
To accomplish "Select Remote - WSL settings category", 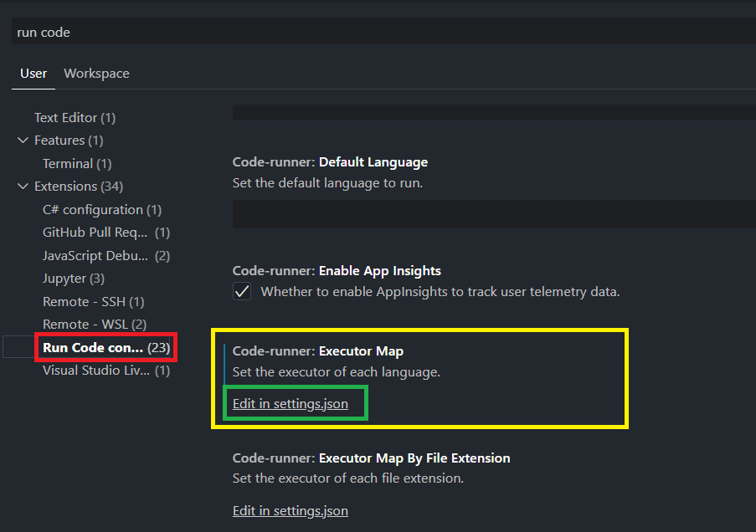I will (94, 325).
